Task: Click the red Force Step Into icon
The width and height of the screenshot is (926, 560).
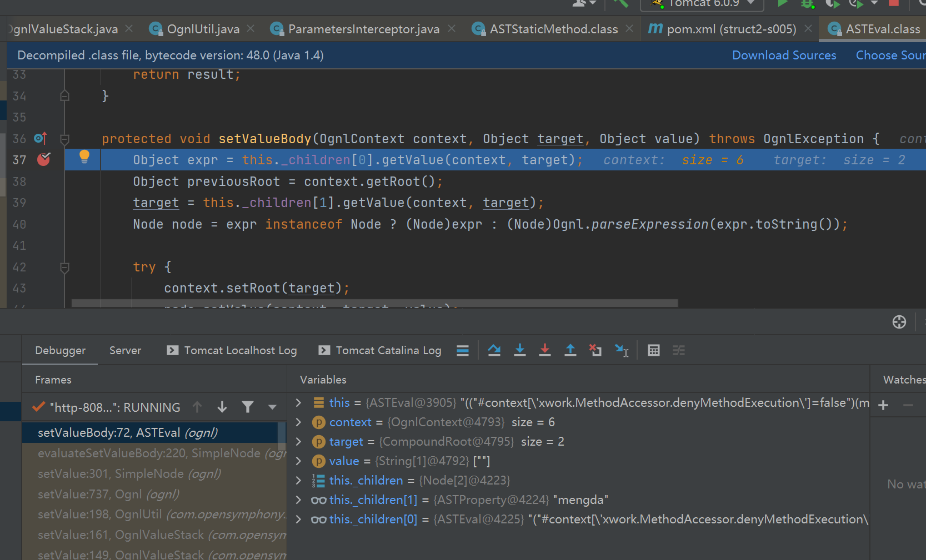Action: pos(545,350)
